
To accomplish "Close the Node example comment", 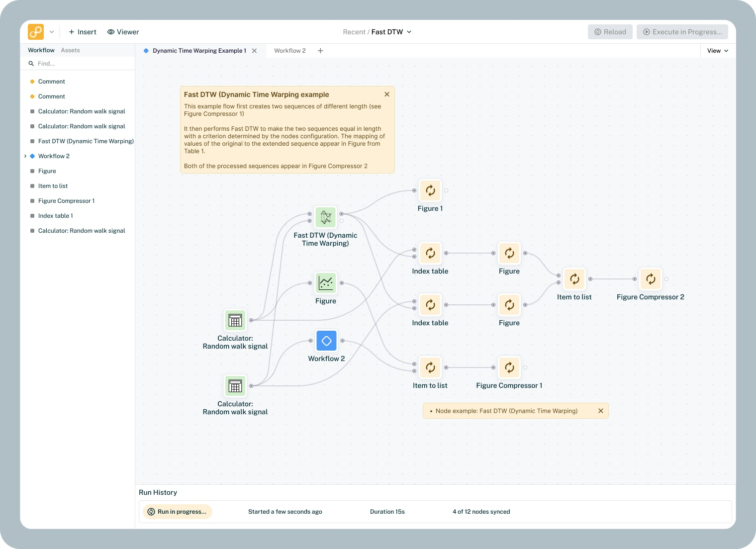I will coord(601,411).
